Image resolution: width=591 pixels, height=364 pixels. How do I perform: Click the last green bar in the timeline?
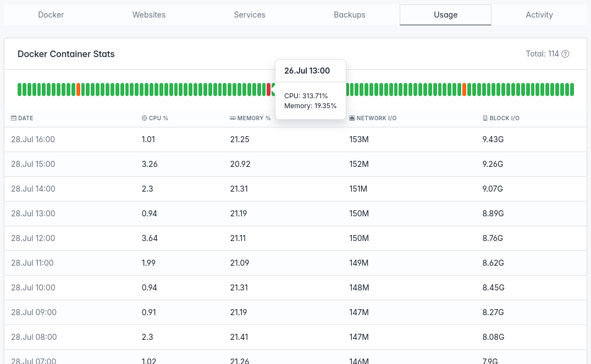(572, 89)
